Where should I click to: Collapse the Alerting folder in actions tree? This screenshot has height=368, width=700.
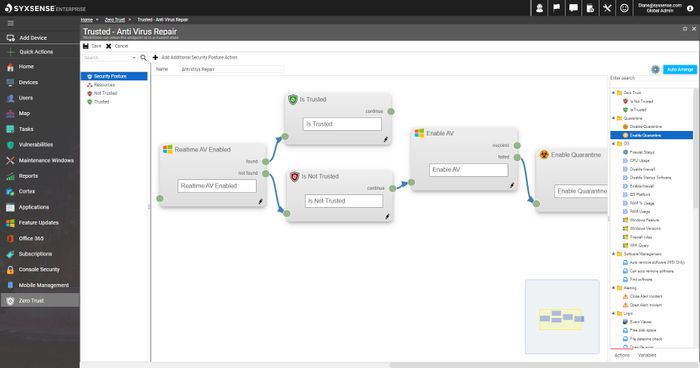(613, 288)
